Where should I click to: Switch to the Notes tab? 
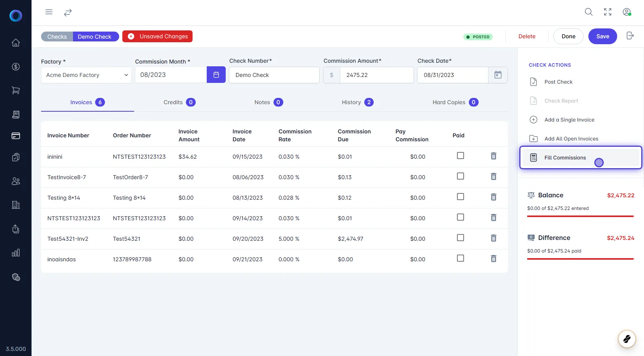[269, 102]
